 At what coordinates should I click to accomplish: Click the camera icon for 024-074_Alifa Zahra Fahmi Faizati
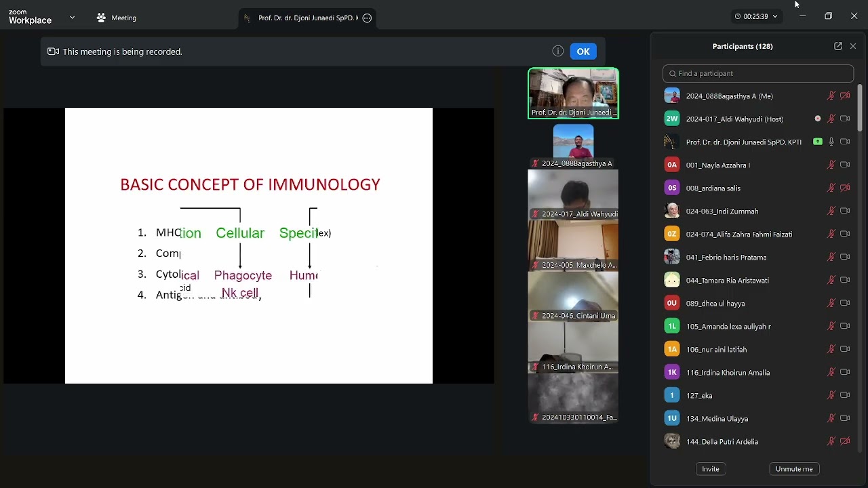coord(845,234)
